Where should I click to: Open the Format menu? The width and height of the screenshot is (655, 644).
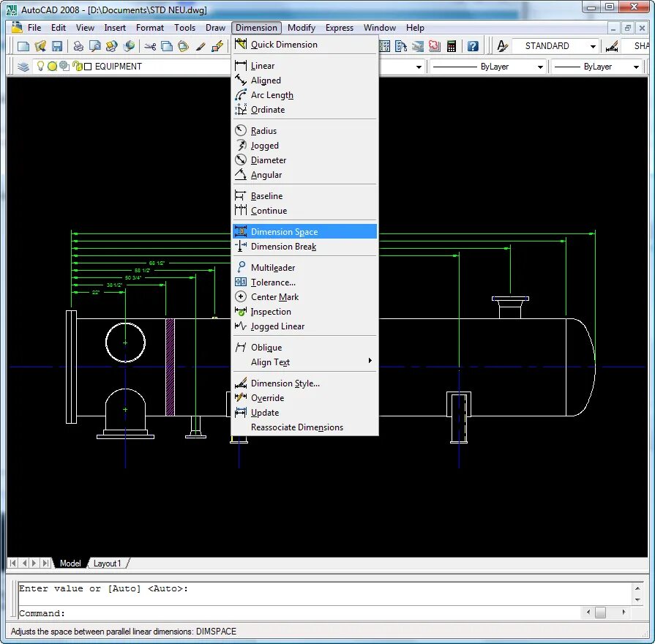pyautogui.click(x=150, y=28)
